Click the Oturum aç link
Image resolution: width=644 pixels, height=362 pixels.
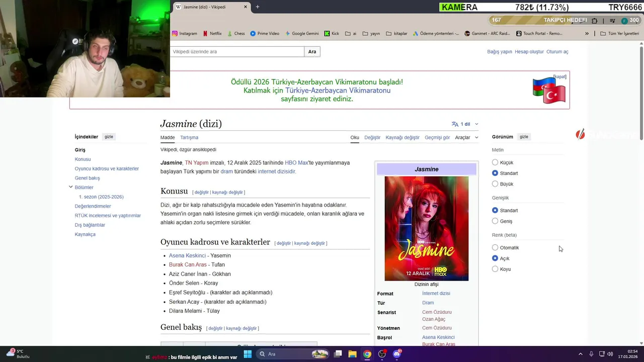pos(557,52)
